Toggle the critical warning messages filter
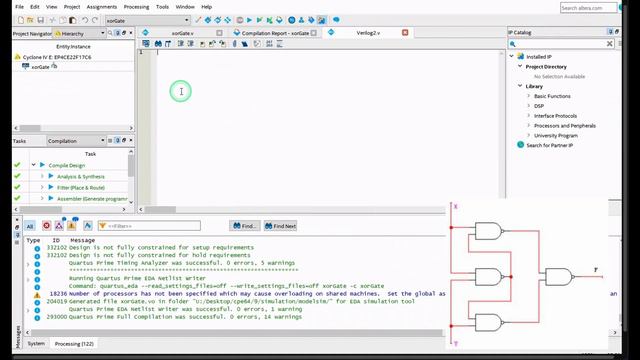 pyautogui.click(x=59, y=225)
